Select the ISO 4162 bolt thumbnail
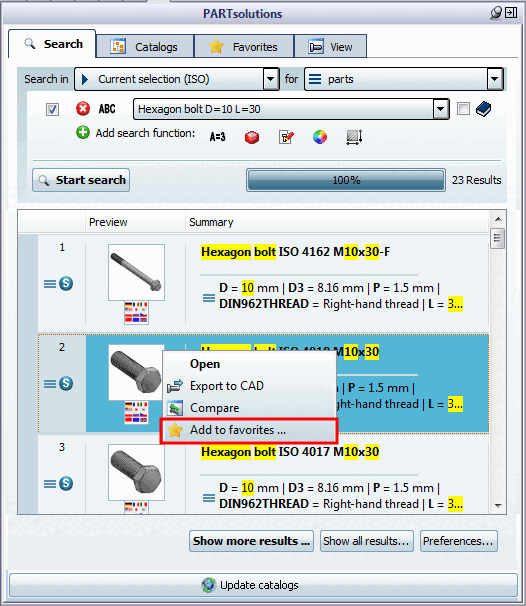 click(x=136, y=272)
